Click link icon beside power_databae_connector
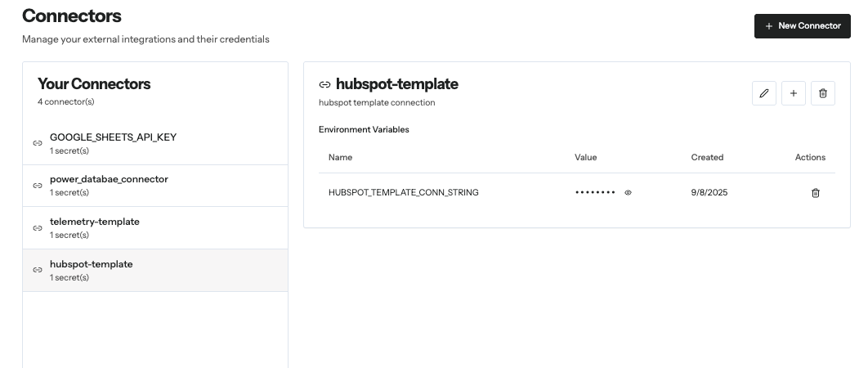The width and height of the screenshot is (868, 368). coord(38,186)
